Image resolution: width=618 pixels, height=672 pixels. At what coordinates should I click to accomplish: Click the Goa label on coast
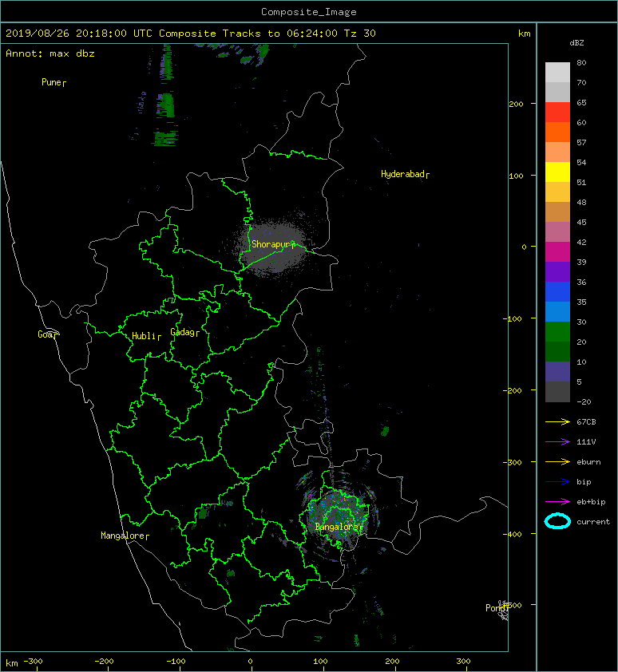tap(47, 334)
